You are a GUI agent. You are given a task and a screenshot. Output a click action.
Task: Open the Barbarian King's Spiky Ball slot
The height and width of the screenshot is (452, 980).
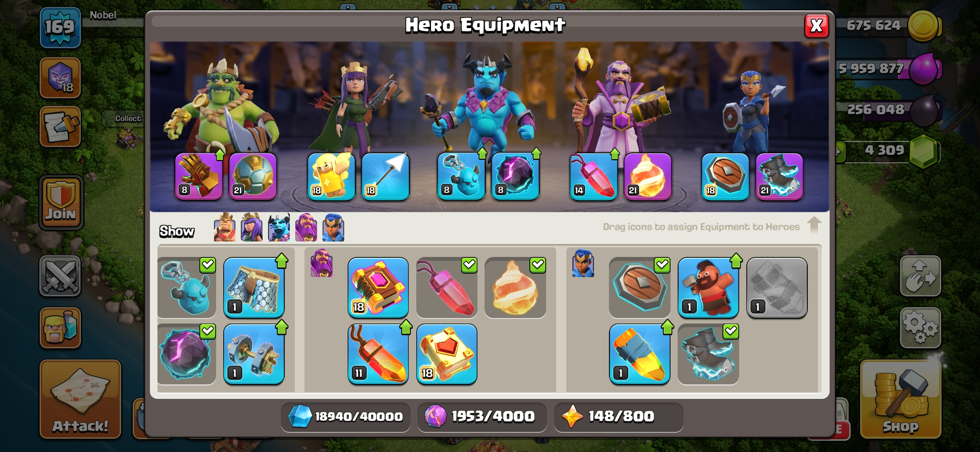[253, 176]
